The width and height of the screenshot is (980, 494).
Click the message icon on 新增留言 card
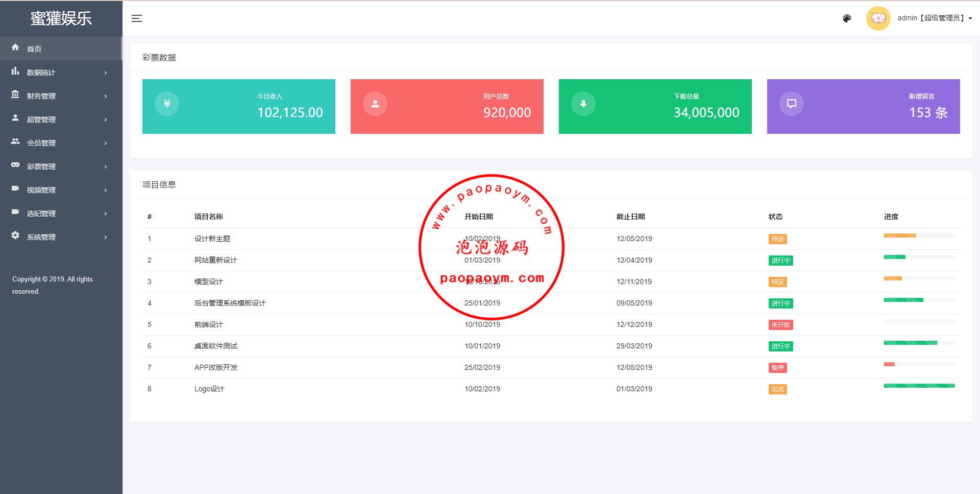coord(792,104)
